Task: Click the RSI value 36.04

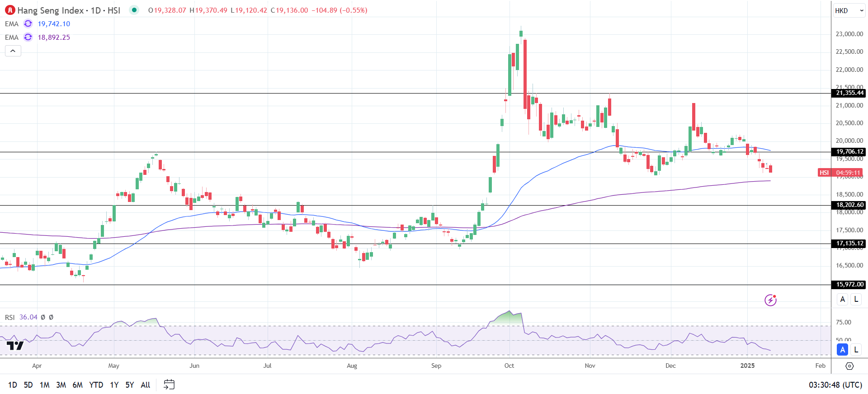Action: pyautogui.click(x=28, y=317)
